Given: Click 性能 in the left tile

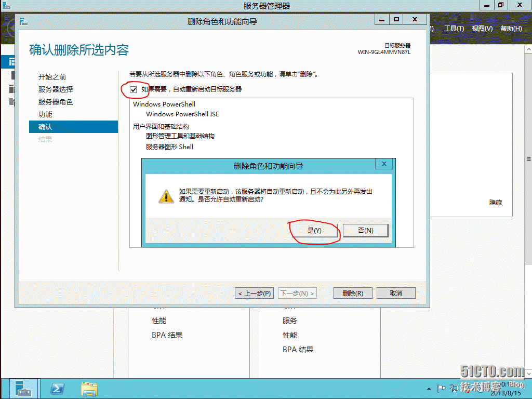Looking at the screenshot, I should coord(159,321).
